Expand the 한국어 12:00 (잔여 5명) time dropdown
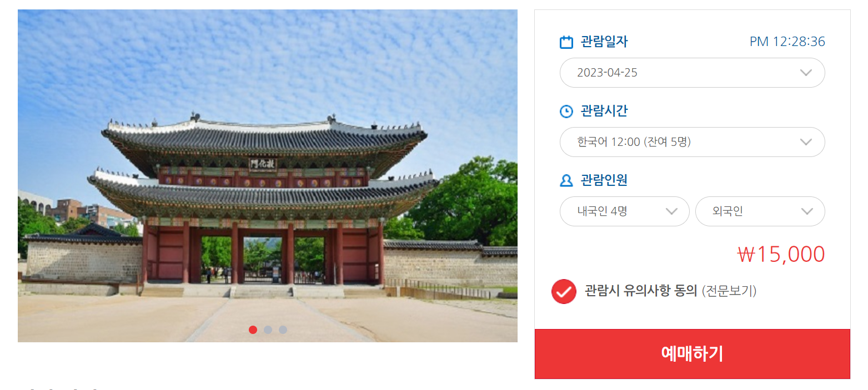 692,142
